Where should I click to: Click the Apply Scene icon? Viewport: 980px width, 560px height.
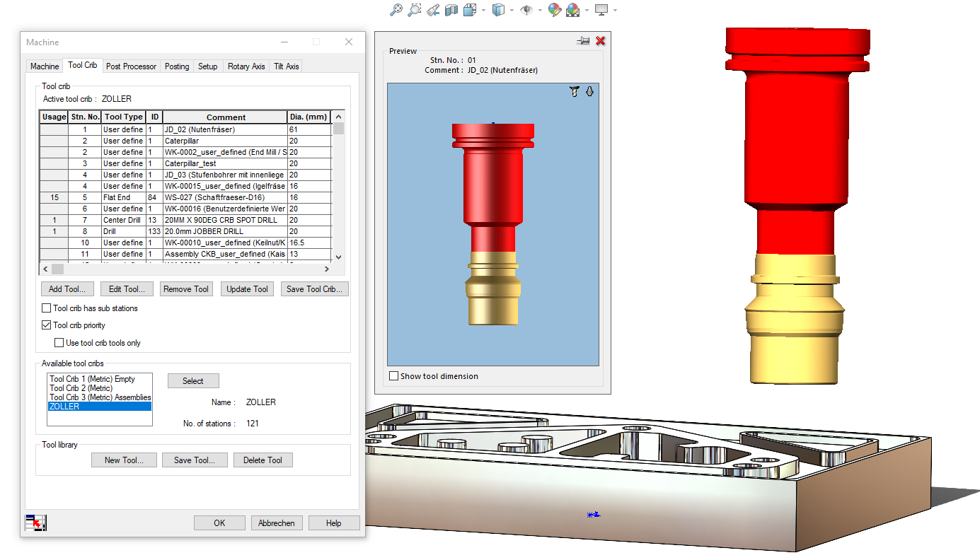coord(573,10)
